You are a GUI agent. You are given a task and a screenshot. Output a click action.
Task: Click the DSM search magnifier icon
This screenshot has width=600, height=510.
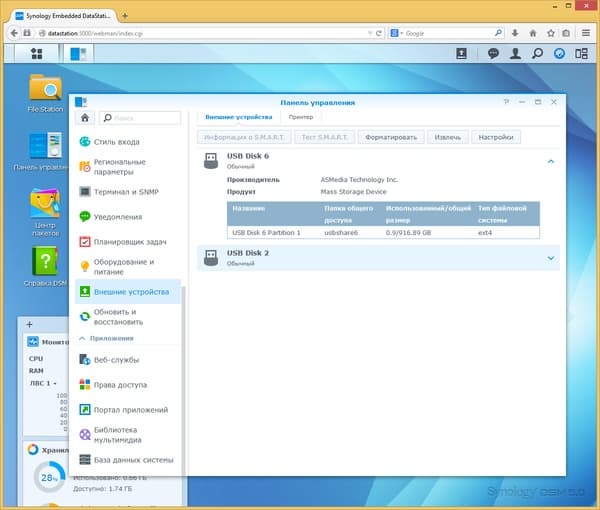tap(537, 54)
